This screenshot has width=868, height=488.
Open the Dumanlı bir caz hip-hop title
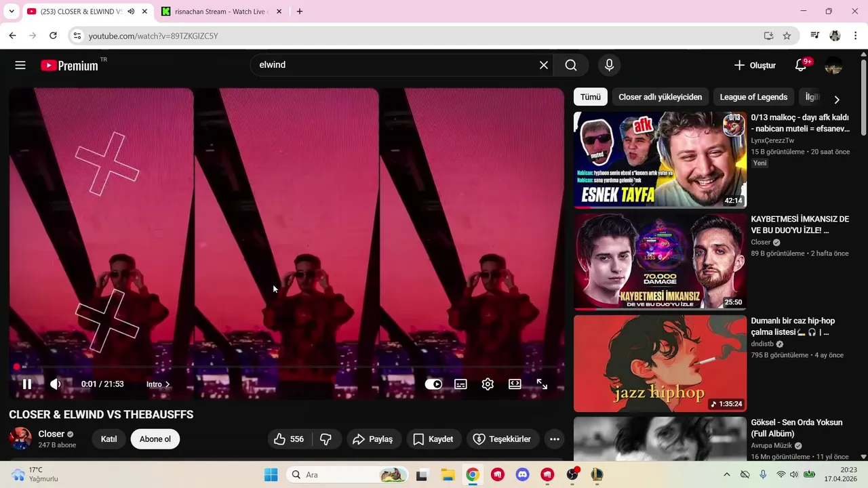[x=793, y=326]
